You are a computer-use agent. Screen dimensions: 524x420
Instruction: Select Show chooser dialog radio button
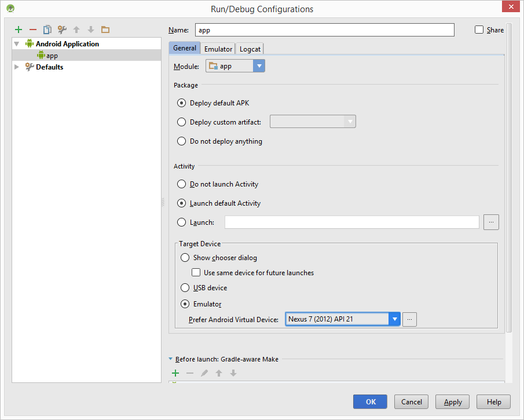pos(185,258)
